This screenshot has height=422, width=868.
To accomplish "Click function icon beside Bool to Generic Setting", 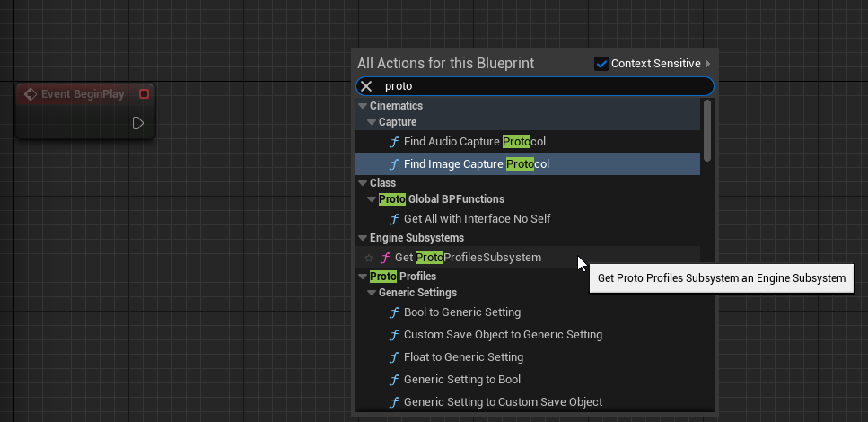I will click(393, 312).
